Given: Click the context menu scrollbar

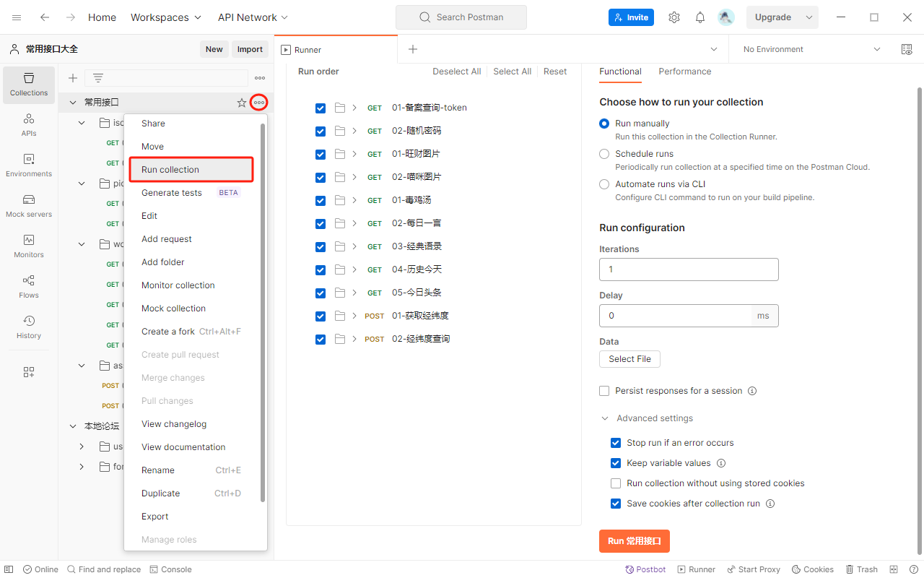Looking at the screenshot, I should click(x=263, y=312).
